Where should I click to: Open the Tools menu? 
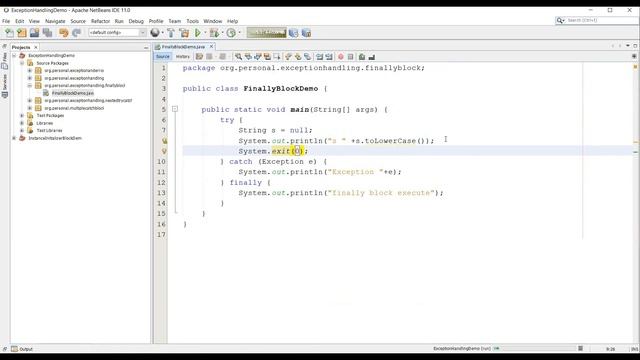[193, 21]
